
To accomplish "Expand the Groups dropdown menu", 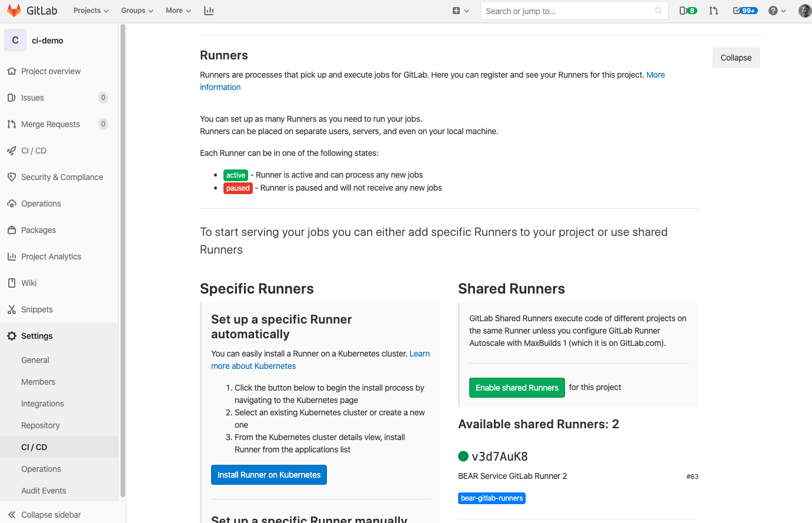I will click(137, 11).
